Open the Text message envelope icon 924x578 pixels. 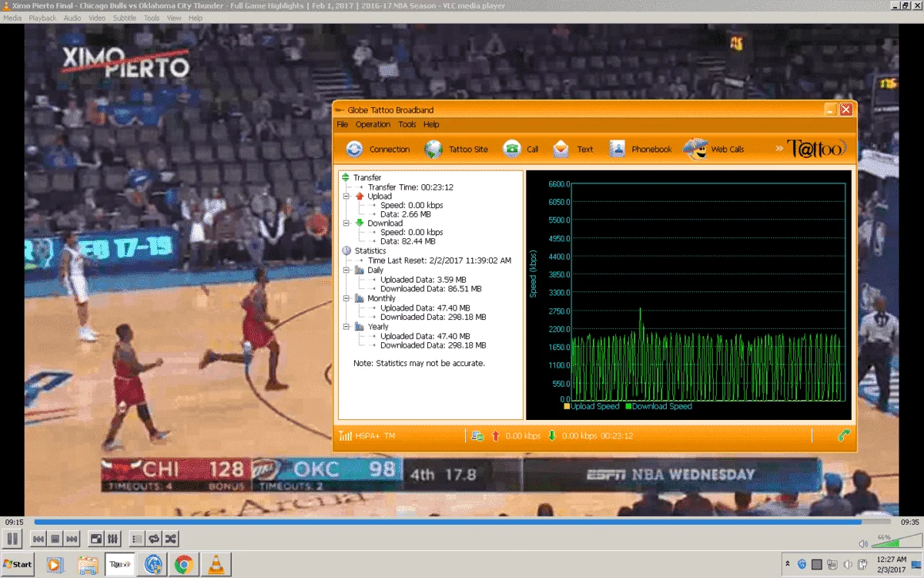tap(561, 149)
